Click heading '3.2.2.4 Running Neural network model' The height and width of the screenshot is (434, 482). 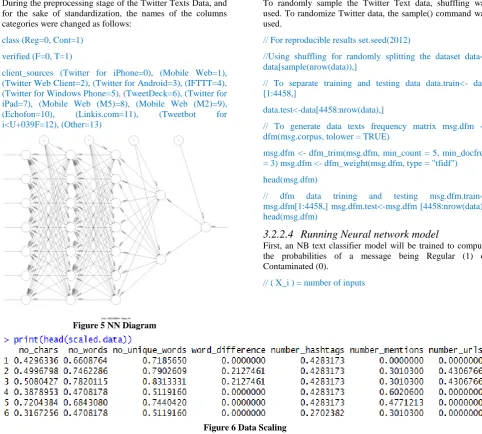[351, 234]
